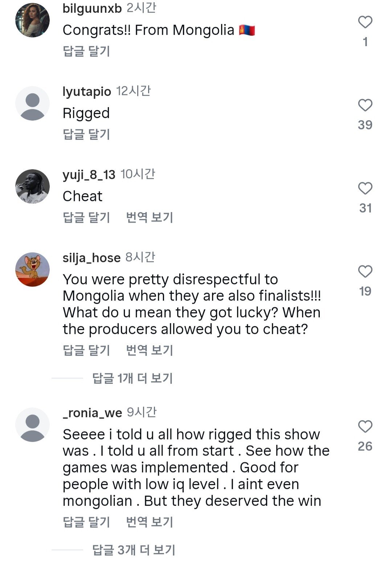The width and height of the screenshot is (392, 562).
Task: Like _ronia_we's rigged show comment
Action: tap(365, 427)
